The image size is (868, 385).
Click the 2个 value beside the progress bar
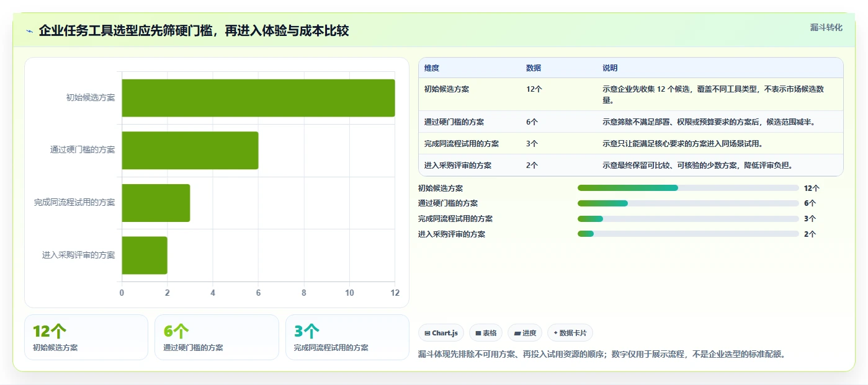click(810, 234)
